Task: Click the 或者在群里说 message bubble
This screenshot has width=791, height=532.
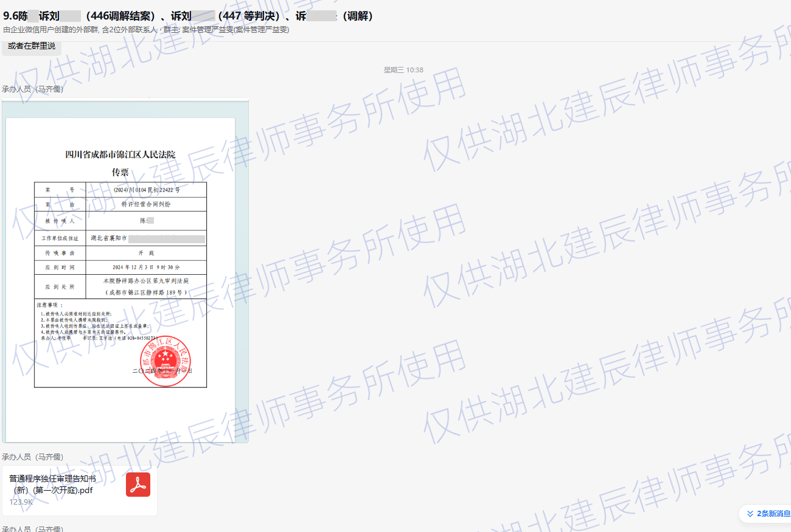Action: (x=32, y=46)
